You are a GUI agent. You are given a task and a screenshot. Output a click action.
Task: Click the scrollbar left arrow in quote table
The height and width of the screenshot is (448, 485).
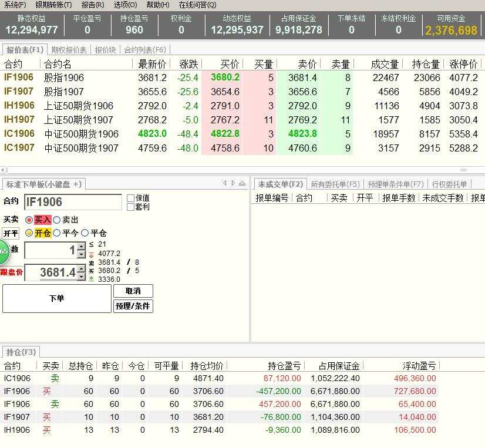(x=3, y=170)
